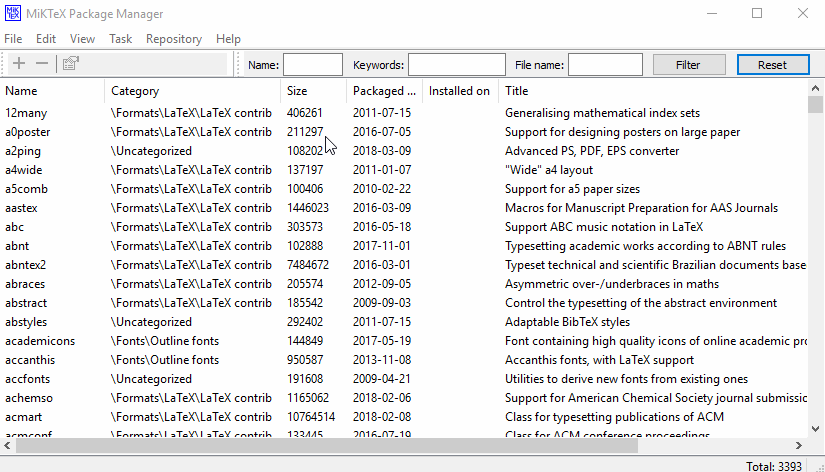Sort by the Name column header
The image size is (825, 472).
coord(53,91)
